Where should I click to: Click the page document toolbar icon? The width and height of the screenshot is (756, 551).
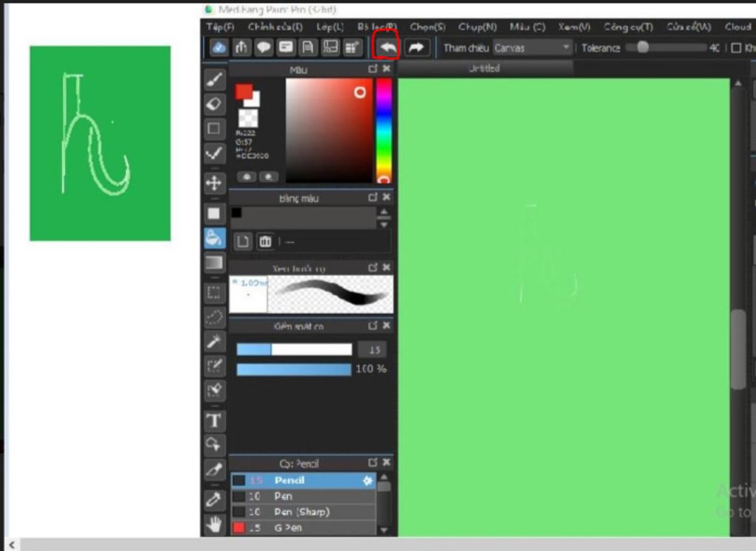(x=308, y=47)
